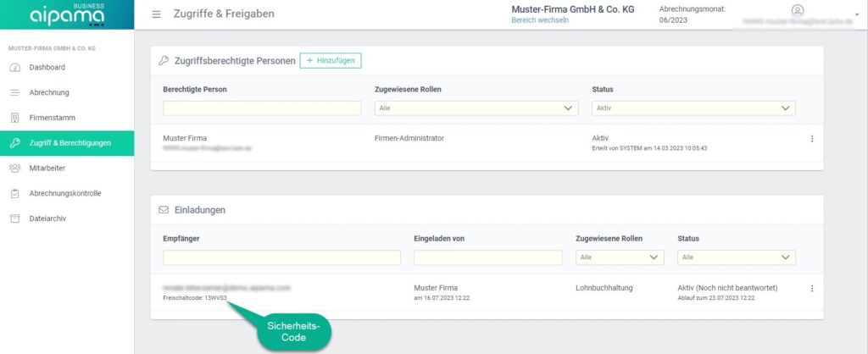This screenshot has height=354, width=868.
Task: Open the Status 'Aktiv' filter dropdown
Action: tap(693, 108)
